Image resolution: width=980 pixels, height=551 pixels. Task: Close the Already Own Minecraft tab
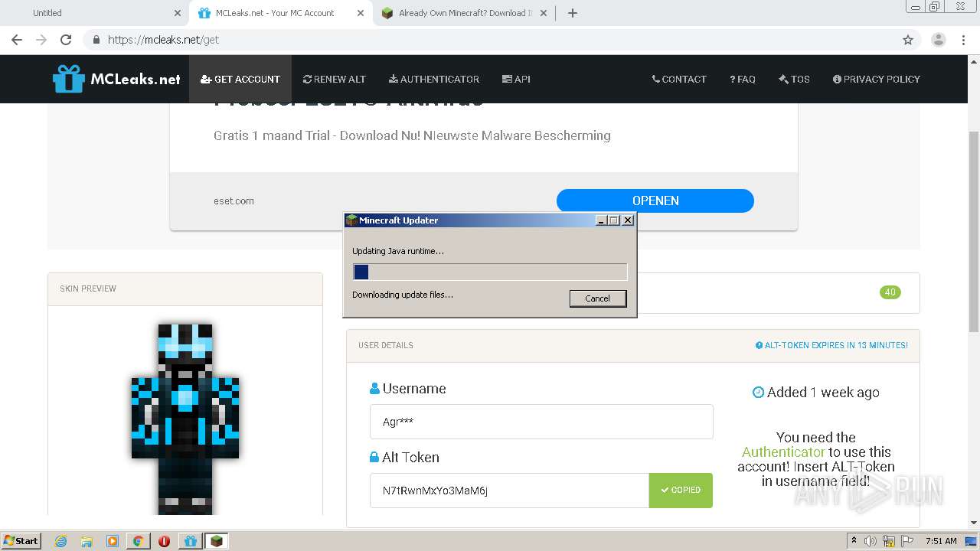coord(544,13)
